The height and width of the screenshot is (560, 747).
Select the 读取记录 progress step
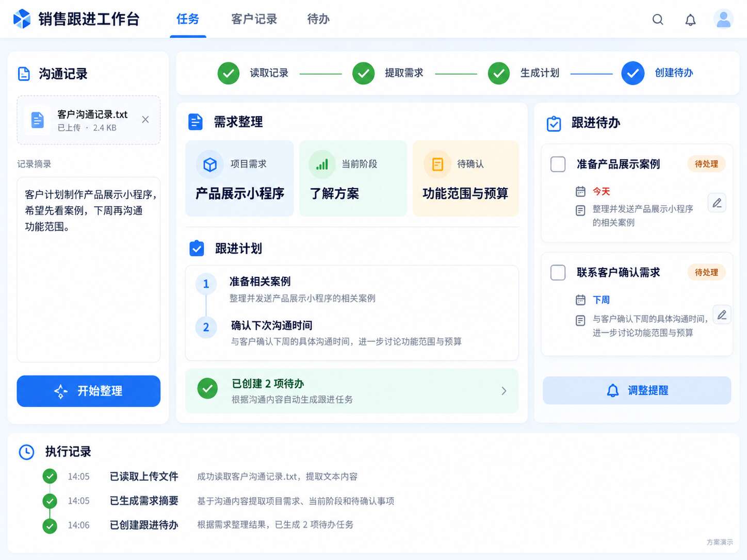click(x=253, y=73)
